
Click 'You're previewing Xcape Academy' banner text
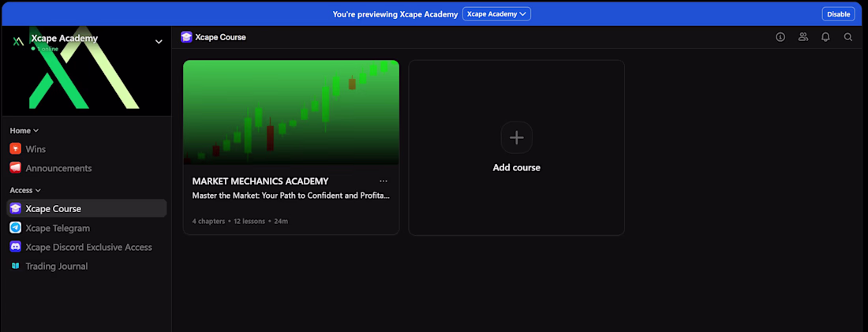click(x=395, y=14)
